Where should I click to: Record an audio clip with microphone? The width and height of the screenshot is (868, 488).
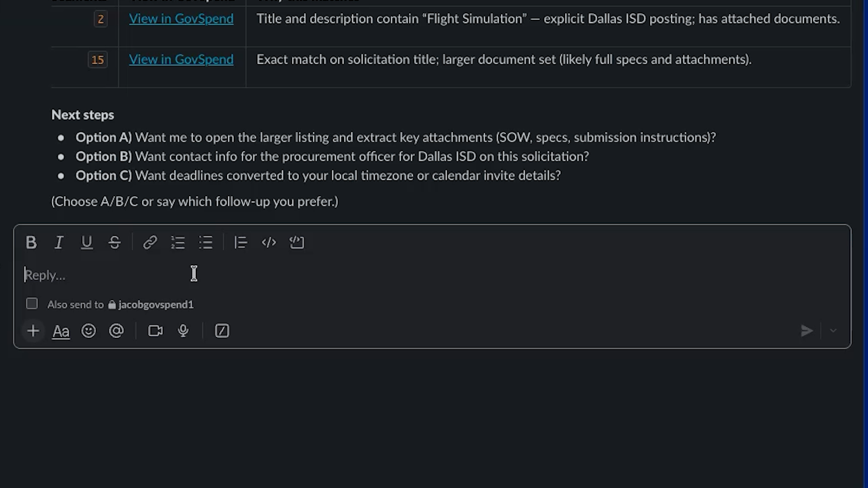tap(183, 331)
